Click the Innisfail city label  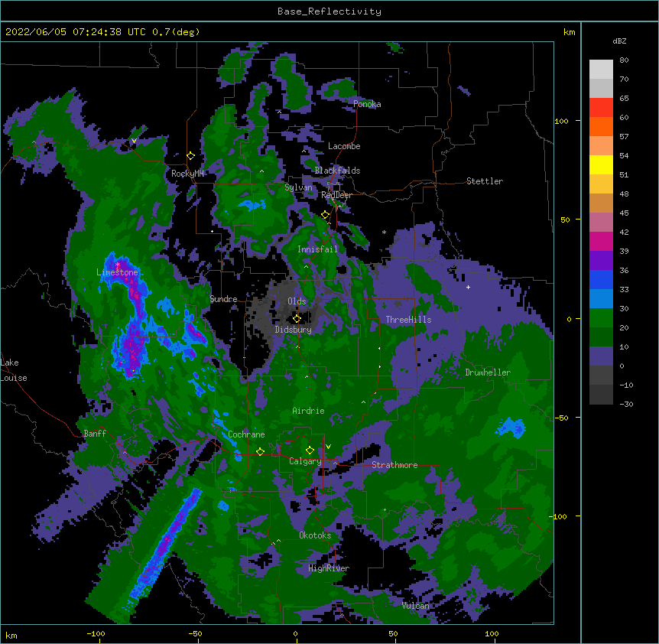tap(317, 249)
